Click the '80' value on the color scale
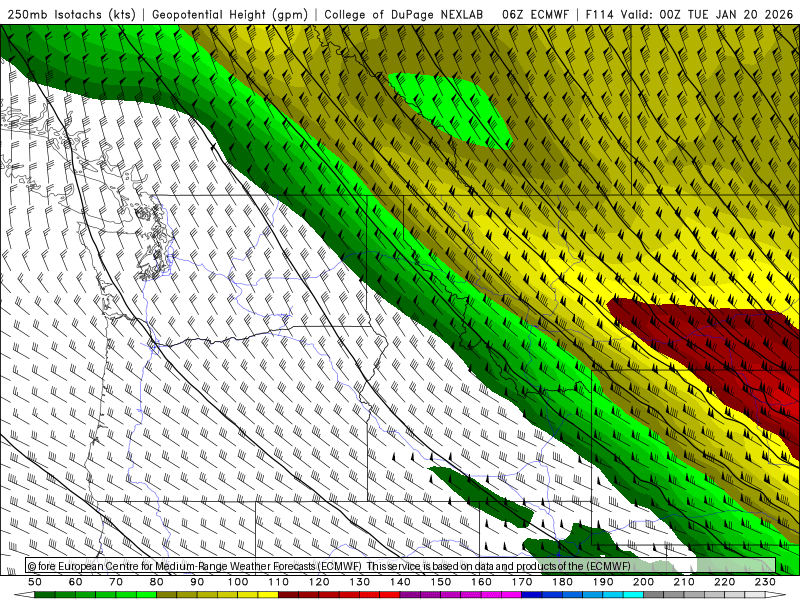The image size is (800, 600). tap(157, 582)
